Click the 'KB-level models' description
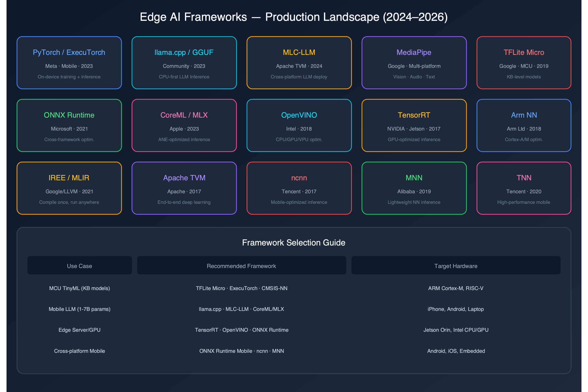588x392 pixels. point(524,77)
